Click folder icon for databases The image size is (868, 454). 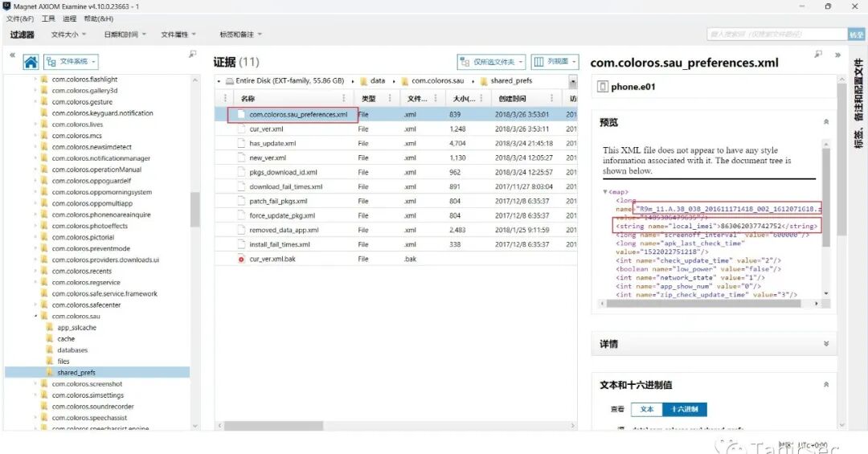[49, 350]
